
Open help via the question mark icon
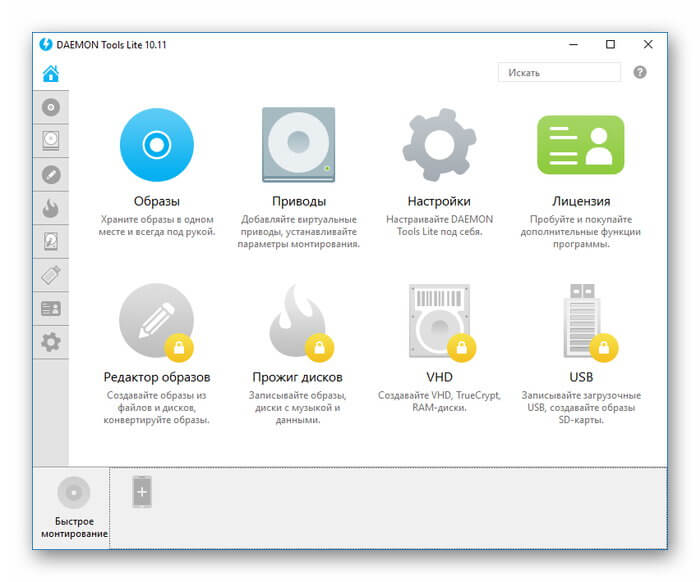pos(640,72)
